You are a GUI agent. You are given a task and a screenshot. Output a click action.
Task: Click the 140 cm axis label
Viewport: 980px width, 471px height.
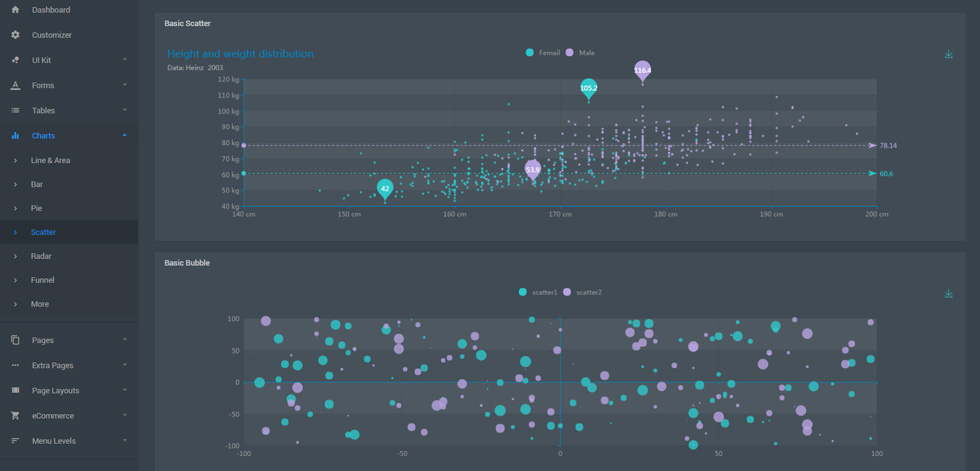(x=243, y=214)
